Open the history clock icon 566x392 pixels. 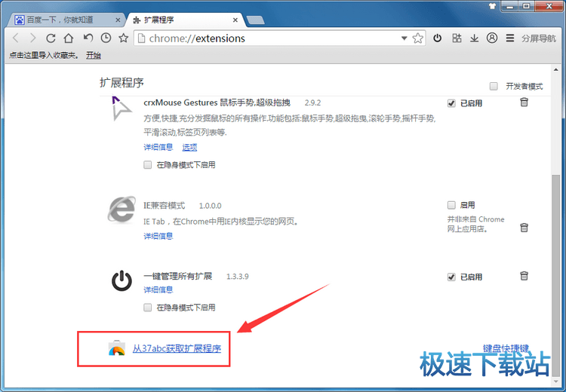pyautogui.click(x=106, y=38)
